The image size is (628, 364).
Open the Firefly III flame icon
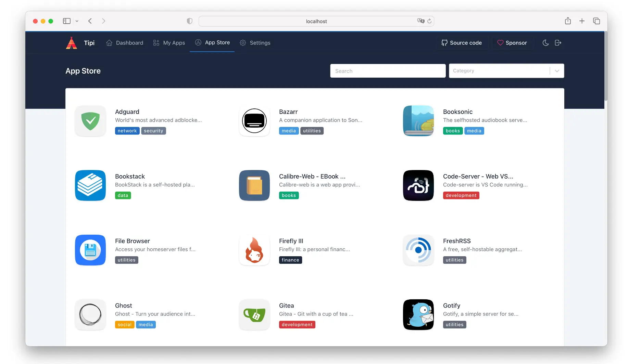(254, 250)
